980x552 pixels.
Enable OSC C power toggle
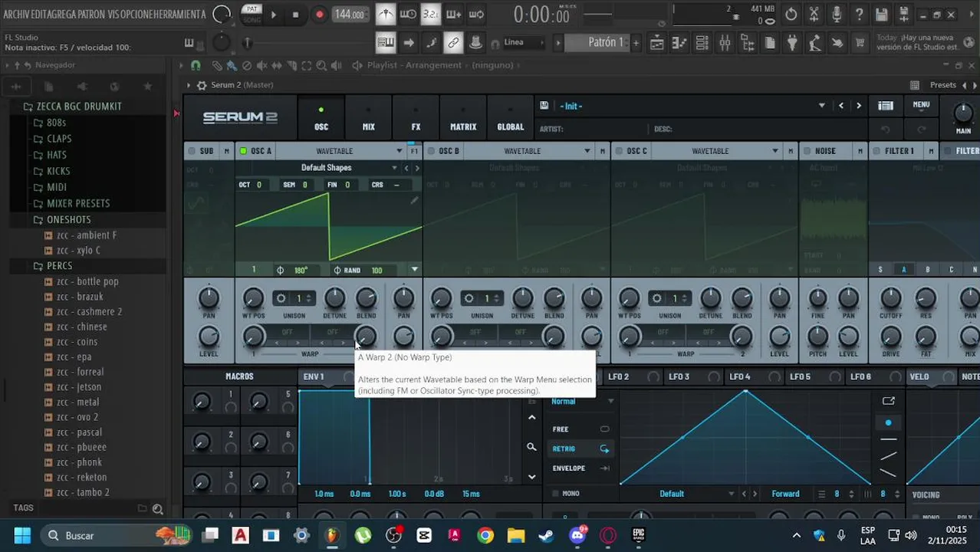tap(619, 151)
